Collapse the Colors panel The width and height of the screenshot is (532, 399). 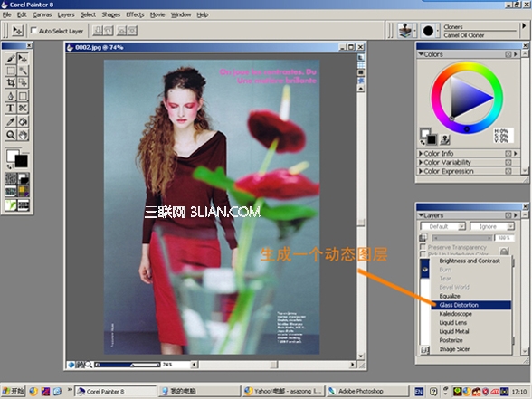pyautogui.click(x=421, y=54)
